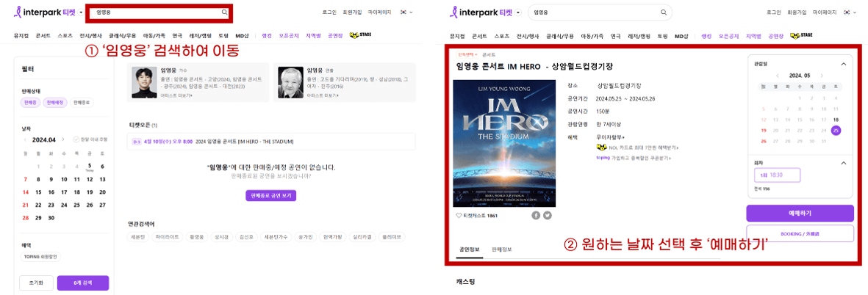Go to next month from 2024.04
Image resolution: width=868 pixels, height=295 pixels.
[x=62, y=139]
